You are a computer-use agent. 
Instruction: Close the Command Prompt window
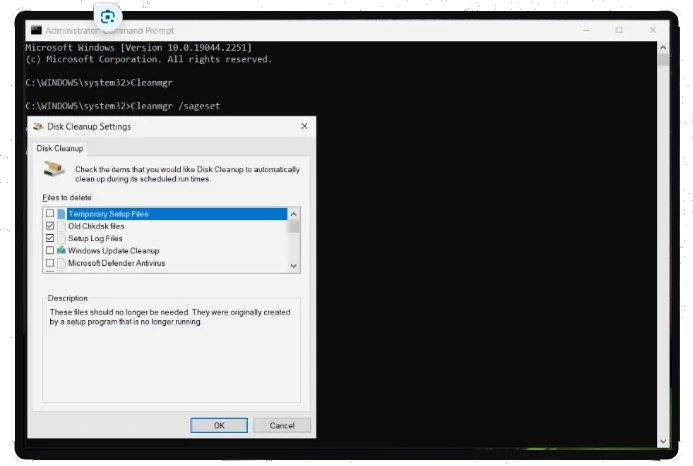tap(653, 30)
